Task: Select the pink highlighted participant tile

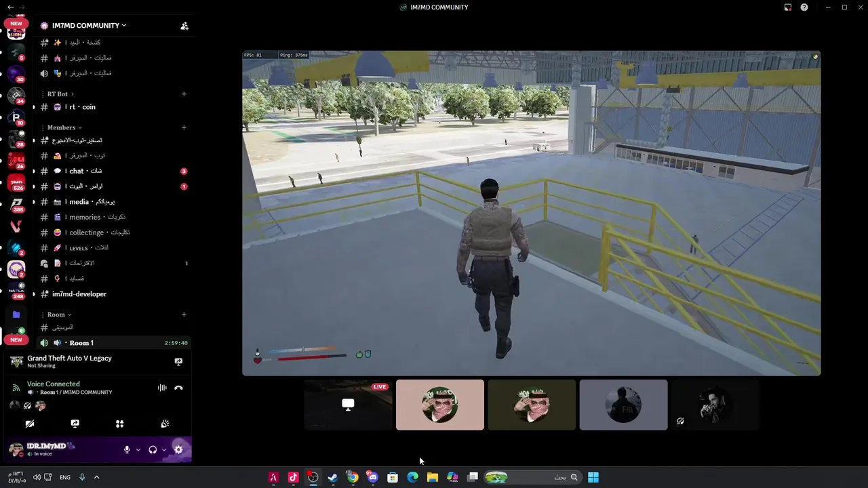Action: 440,405
